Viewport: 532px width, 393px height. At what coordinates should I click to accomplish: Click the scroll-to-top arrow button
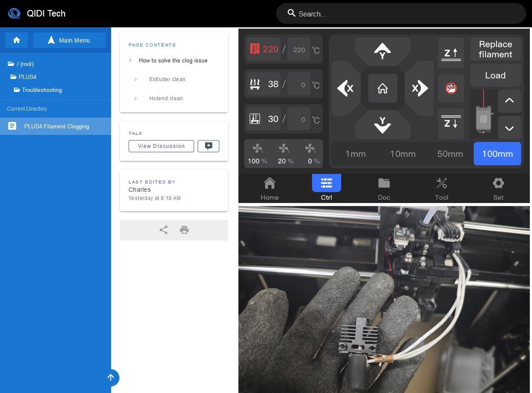click(111, 377)
